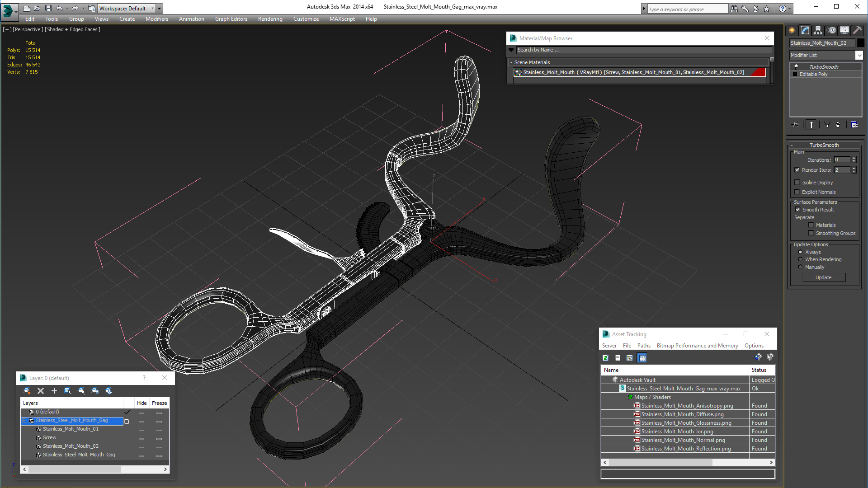The image size is (868, 488).
Task: Collapse the Scene Materials group
Action: (x=511, y=62)
